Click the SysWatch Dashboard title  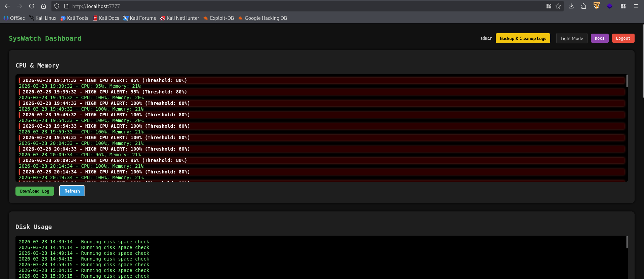45,38
